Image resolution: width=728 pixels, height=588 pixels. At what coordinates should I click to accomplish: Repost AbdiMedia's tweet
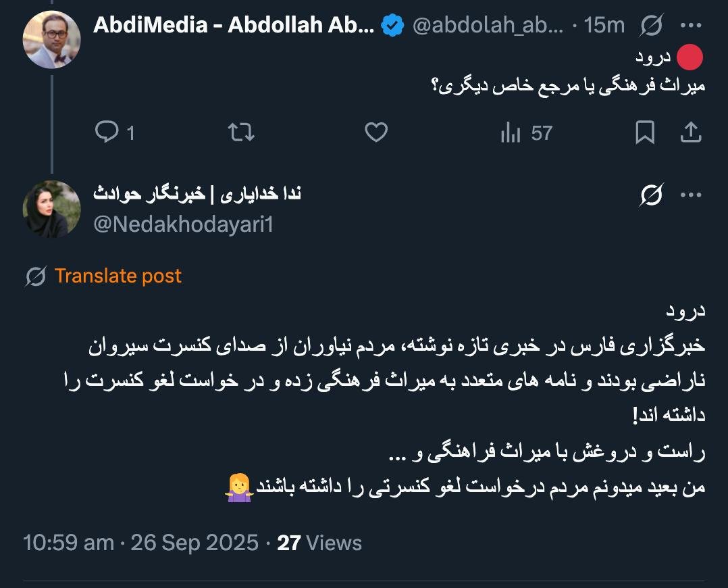[241, 132]
